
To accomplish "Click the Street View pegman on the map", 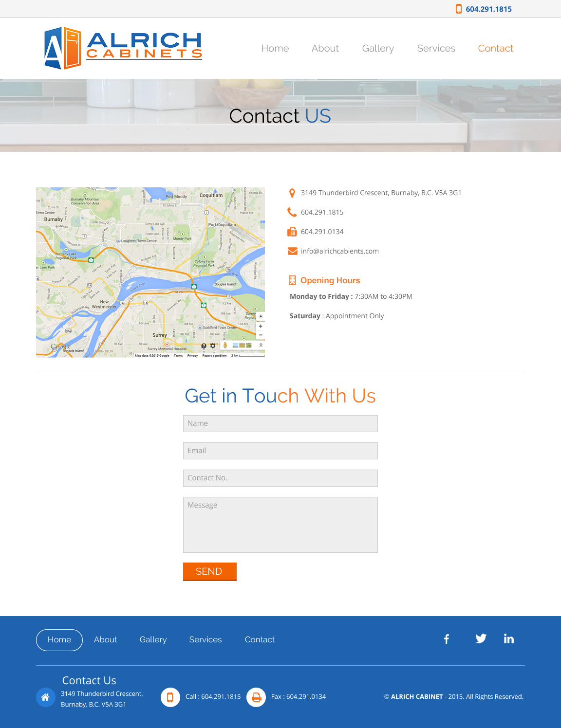I will (x=225, y=345).
